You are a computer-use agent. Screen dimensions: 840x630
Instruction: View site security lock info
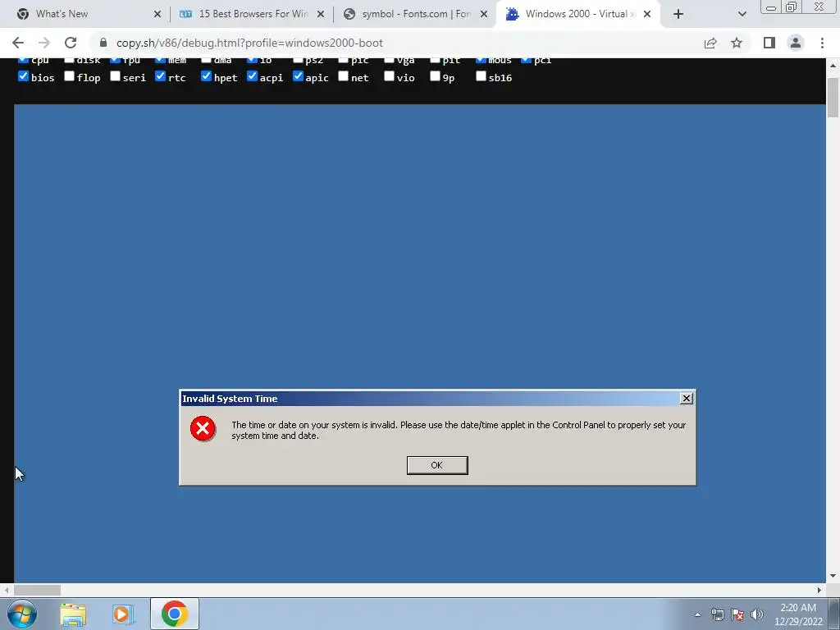(x=103, y=43)
